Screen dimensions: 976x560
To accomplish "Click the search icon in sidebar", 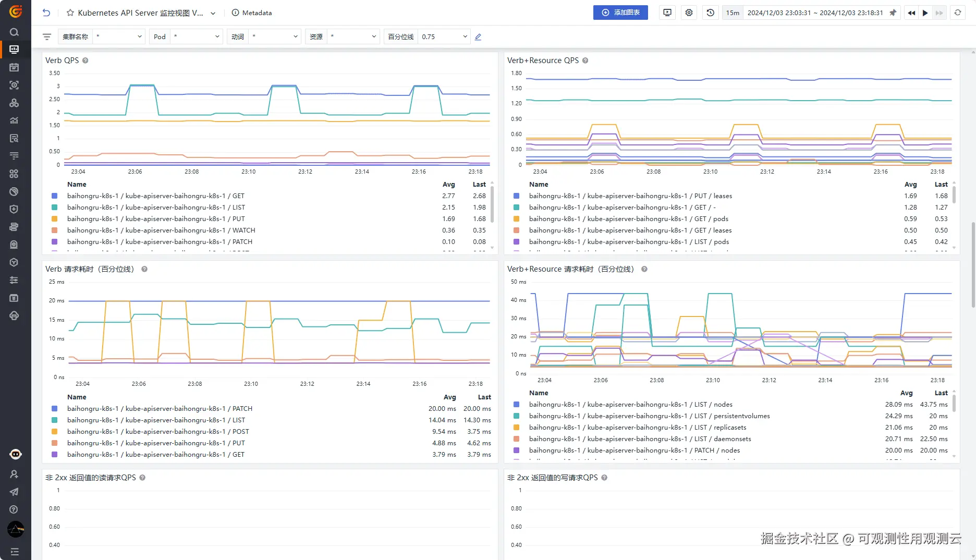I will click(x=14, y=32).
